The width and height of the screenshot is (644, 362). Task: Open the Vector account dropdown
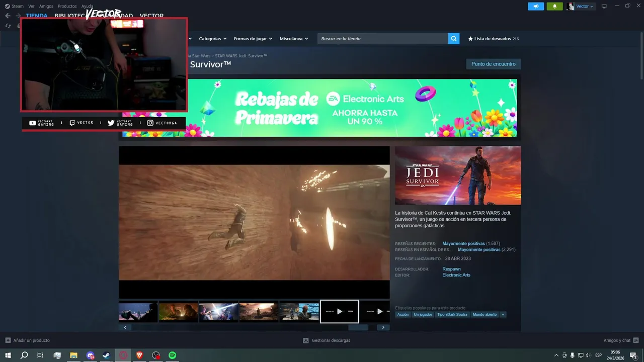[x=585, y=6]
